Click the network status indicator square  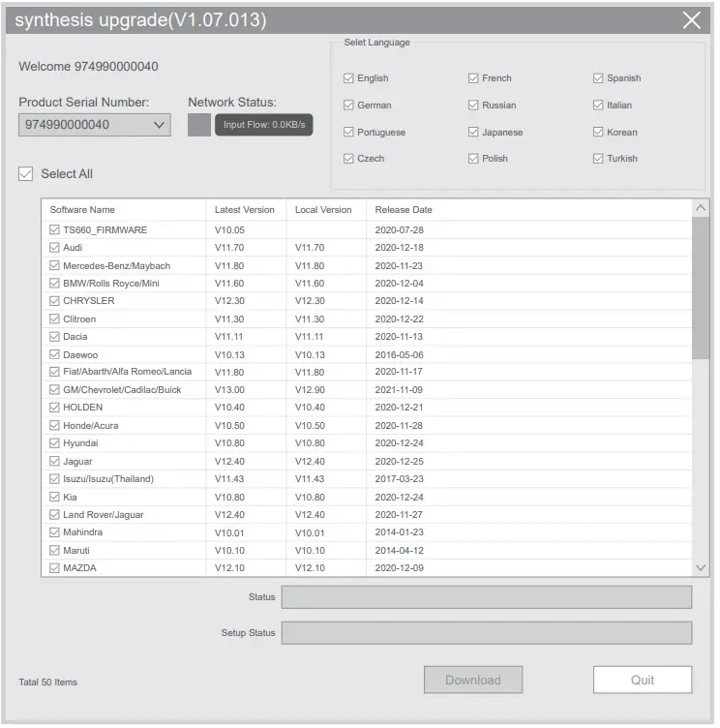pos(199,125)
